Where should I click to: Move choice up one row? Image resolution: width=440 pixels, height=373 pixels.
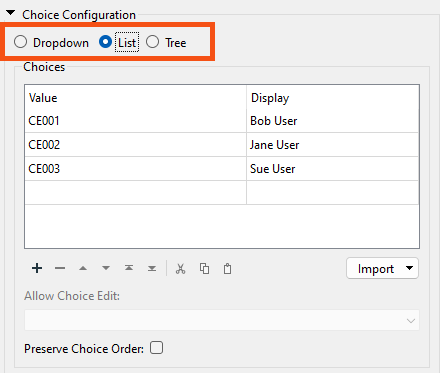pyautogui.click(x=83, y=268)
